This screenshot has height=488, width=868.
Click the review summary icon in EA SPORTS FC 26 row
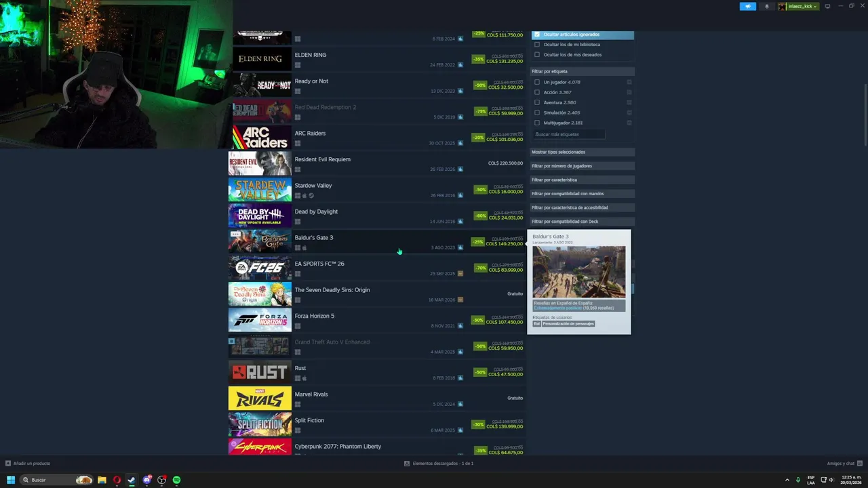pos(460,274)
